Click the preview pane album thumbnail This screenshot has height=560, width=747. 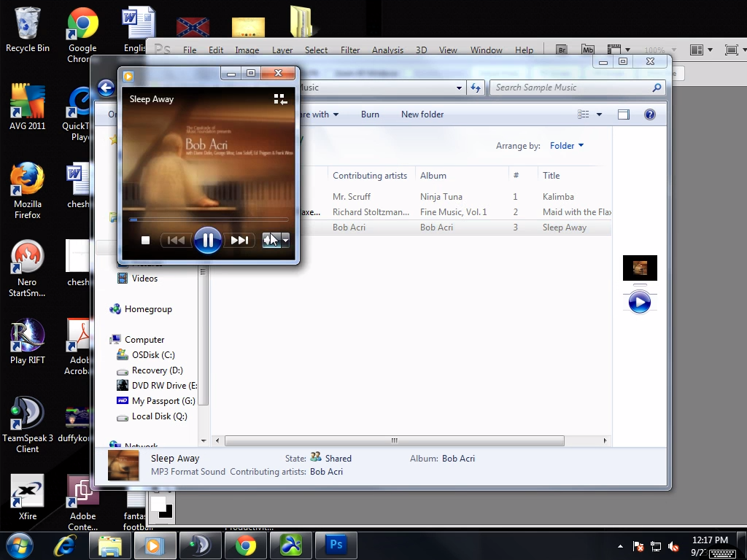point(640,268)
